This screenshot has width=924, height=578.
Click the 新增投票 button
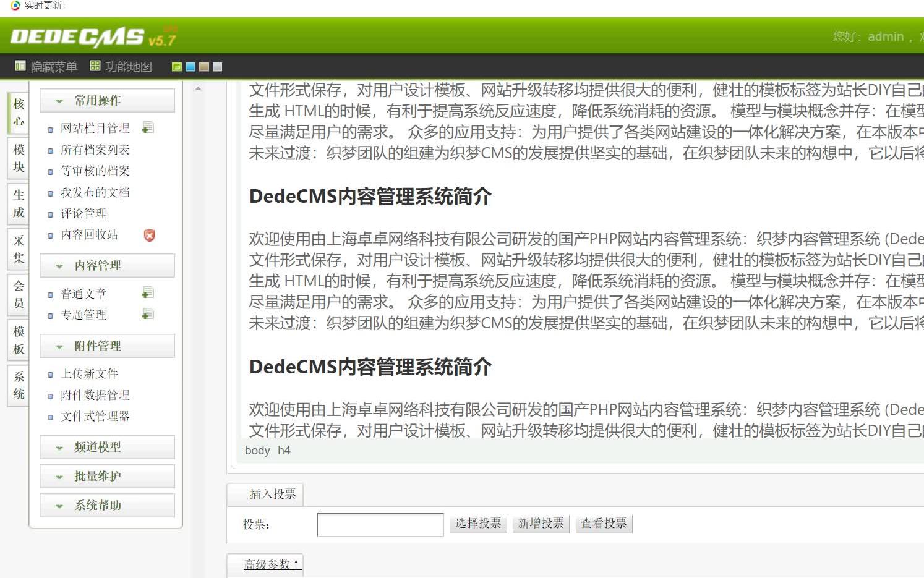541,524
